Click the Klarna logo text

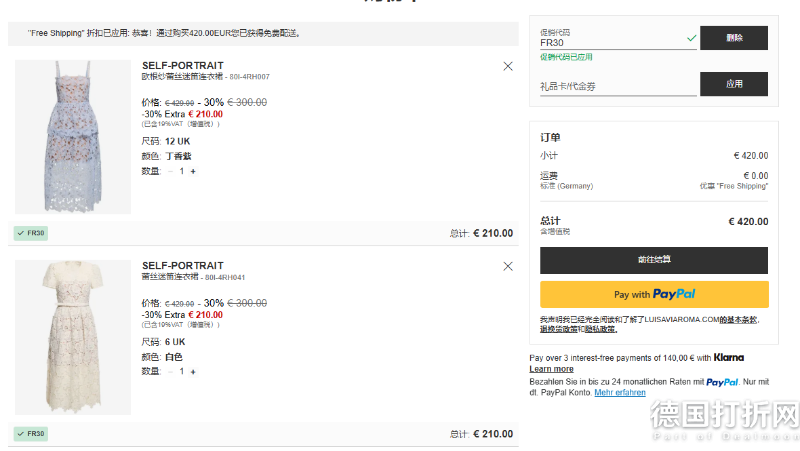[x=729, y=358]
